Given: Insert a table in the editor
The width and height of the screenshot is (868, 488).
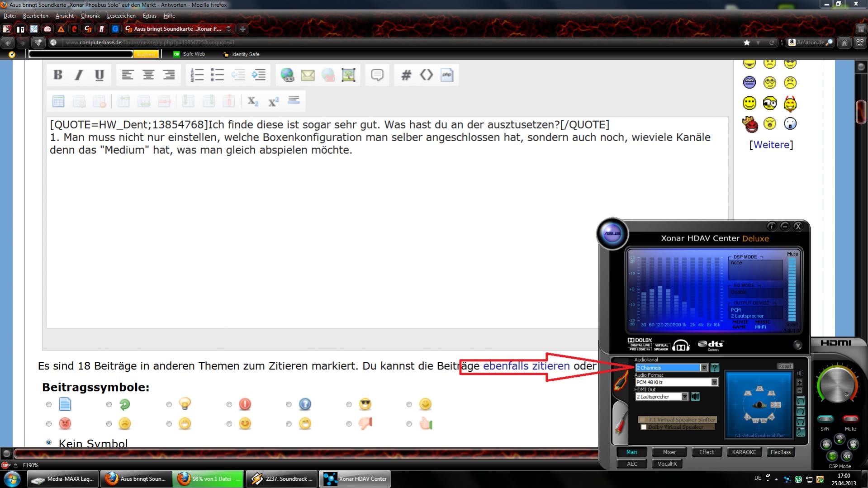Looking at the screenshot, I should 58,101.
